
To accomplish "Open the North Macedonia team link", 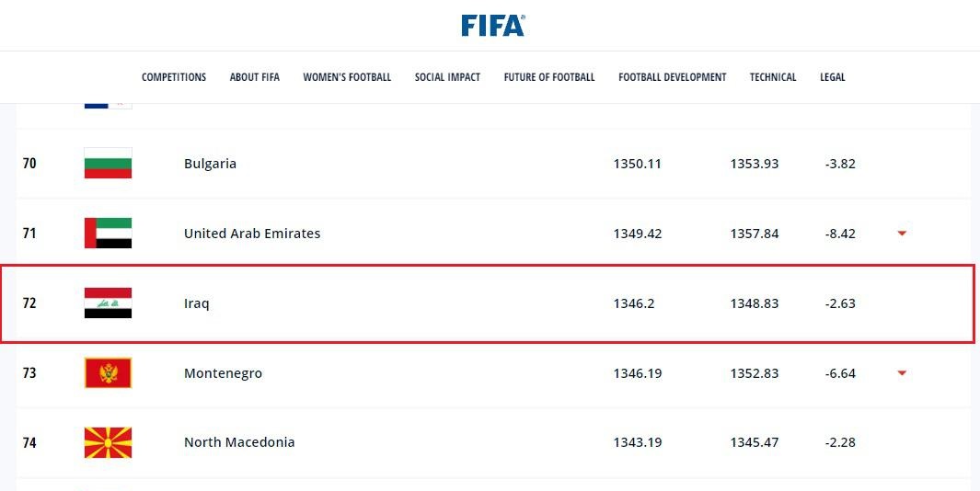I will (239, 442).
